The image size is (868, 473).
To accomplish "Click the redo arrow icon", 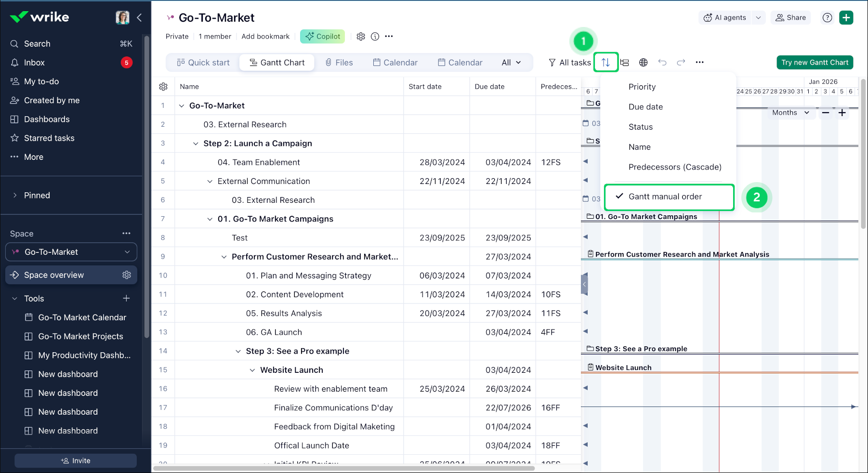I will click(681, 62).
